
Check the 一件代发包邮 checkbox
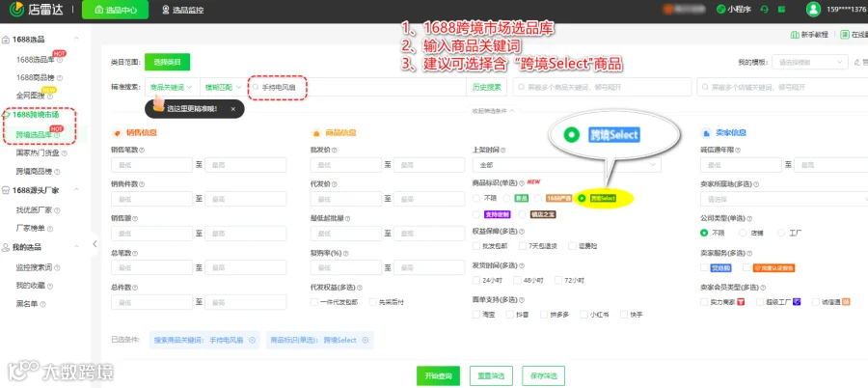pos(314,302)
